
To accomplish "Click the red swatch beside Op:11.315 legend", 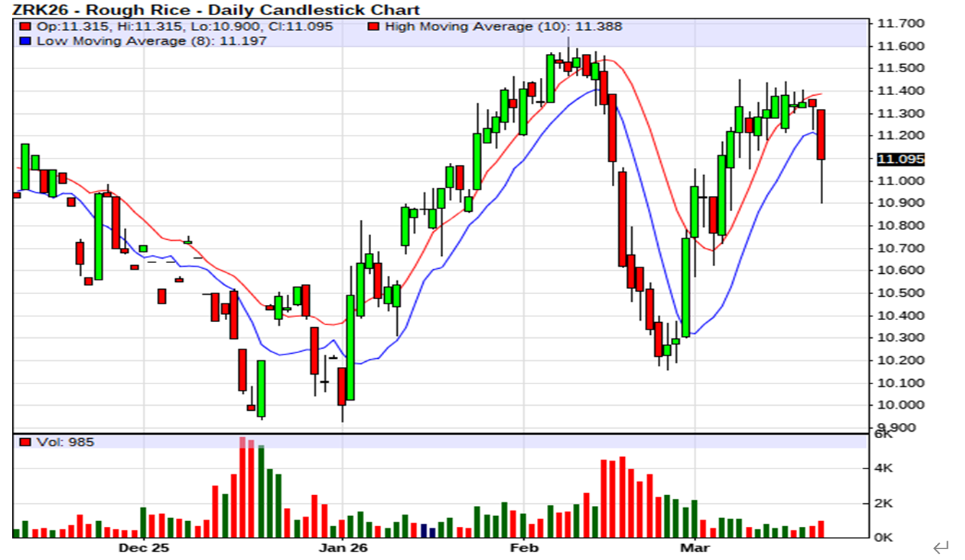I will tap(25, 27).
